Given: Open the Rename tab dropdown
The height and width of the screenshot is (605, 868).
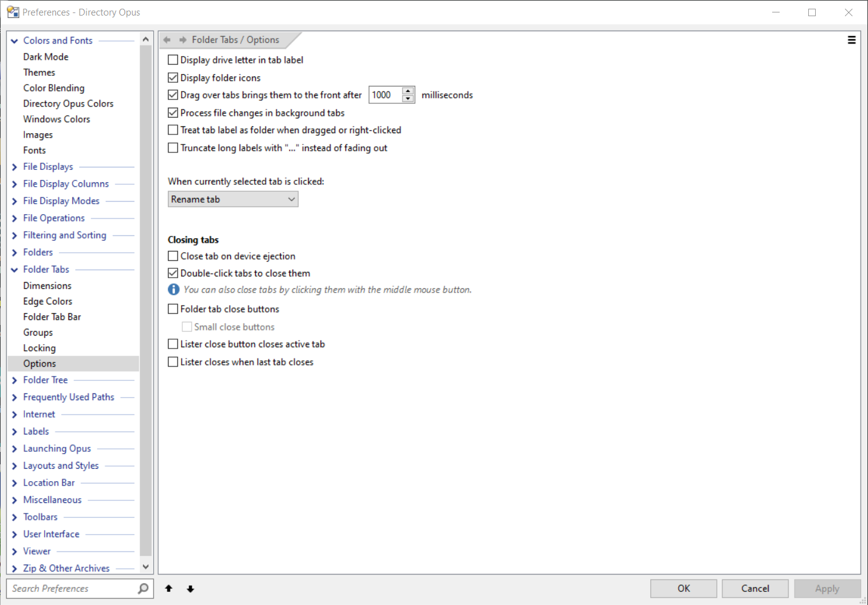Looking at the screenshot, I should [x=233, y=199].
